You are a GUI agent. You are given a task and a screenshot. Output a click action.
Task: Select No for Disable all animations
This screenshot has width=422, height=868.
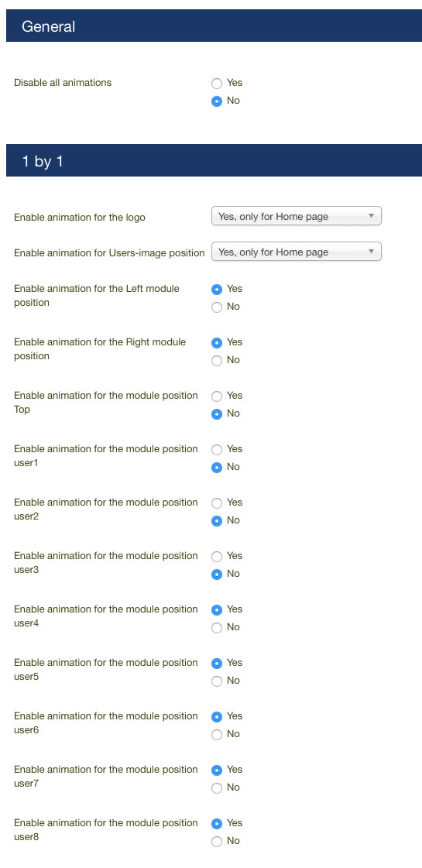click(217, 101)
